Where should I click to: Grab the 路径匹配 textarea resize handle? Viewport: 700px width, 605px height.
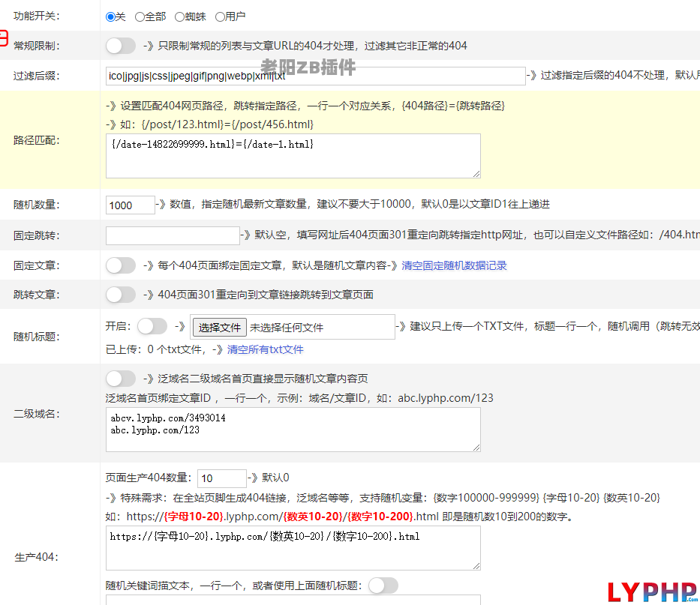coord(476,174)
